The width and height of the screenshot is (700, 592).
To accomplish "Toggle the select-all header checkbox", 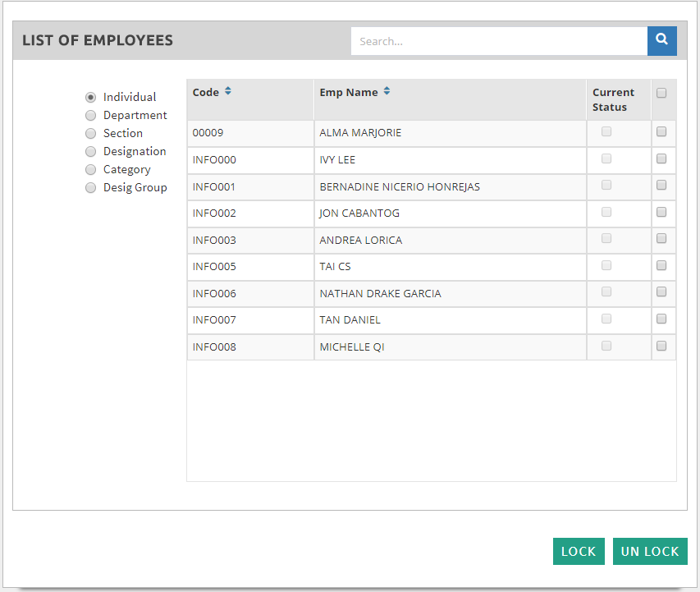I will pyautogui.click(x=661, y=93).
